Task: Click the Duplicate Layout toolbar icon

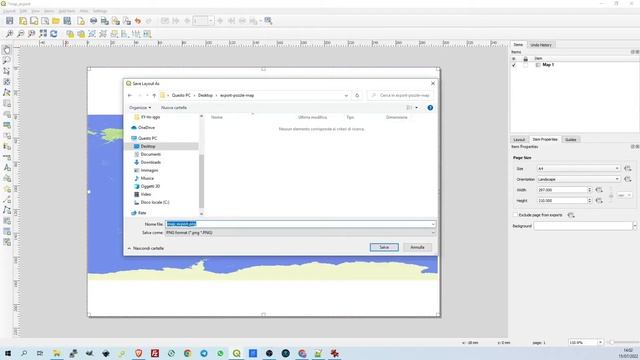Action: tap(34, 21)
